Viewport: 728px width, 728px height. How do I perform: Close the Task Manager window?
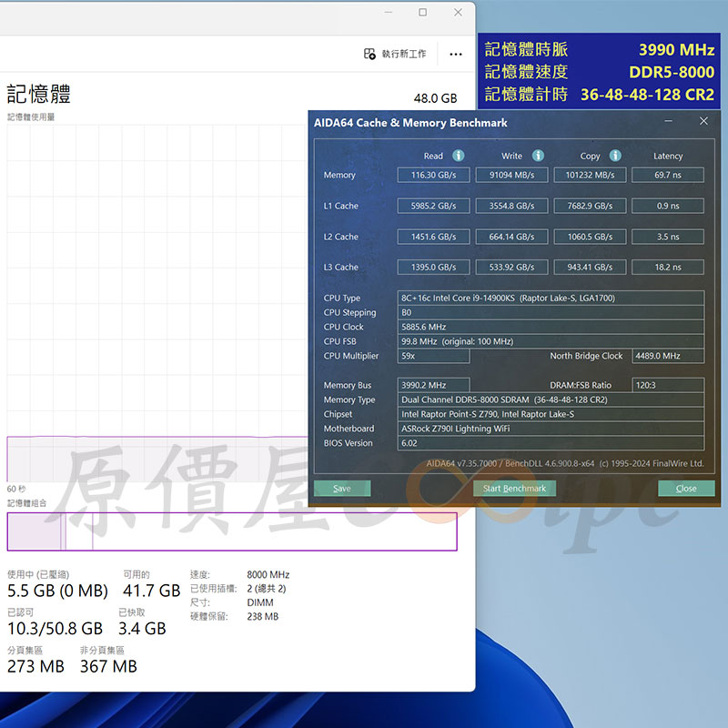point(458,13)
